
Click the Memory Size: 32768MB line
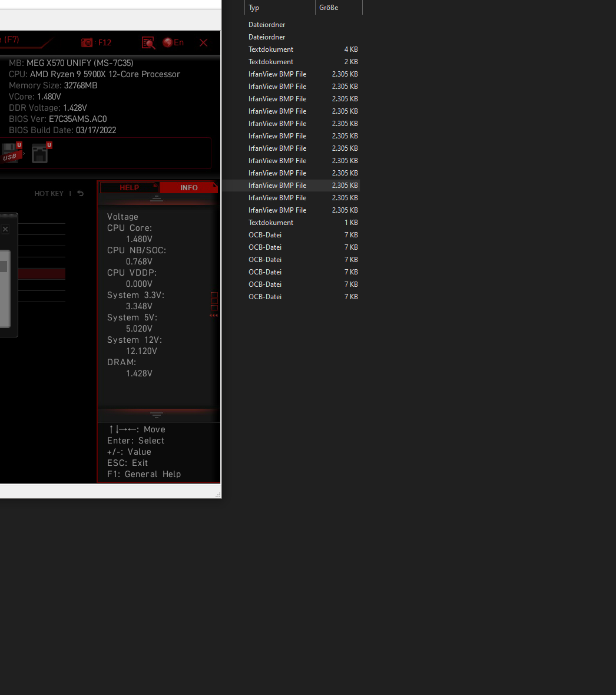pyautogui.click(x=53, y=85)
